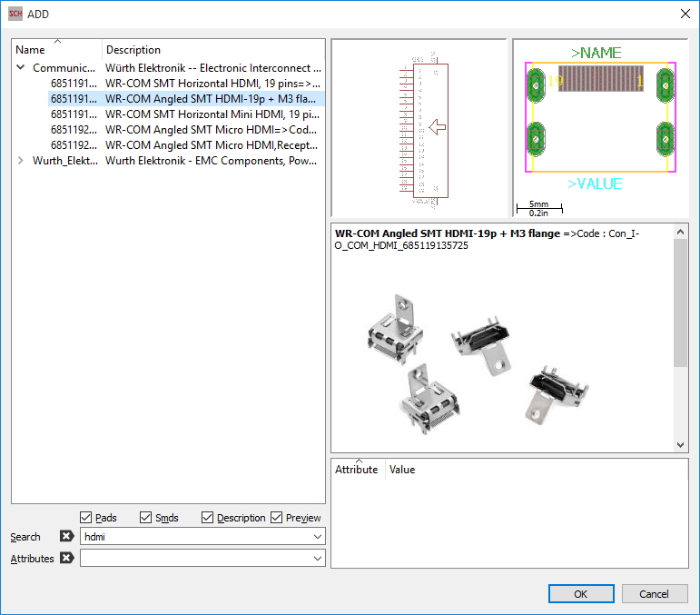
Task: Click the >NAME label in footprint preview
Action: pyautogui.click(x=596, y=53)
